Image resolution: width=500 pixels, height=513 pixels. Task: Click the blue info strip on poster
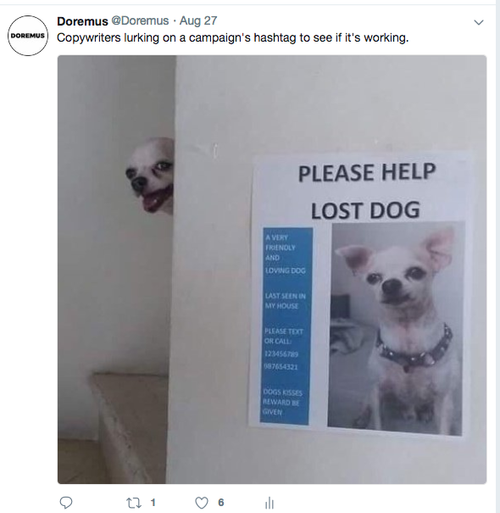click(287, 326)
